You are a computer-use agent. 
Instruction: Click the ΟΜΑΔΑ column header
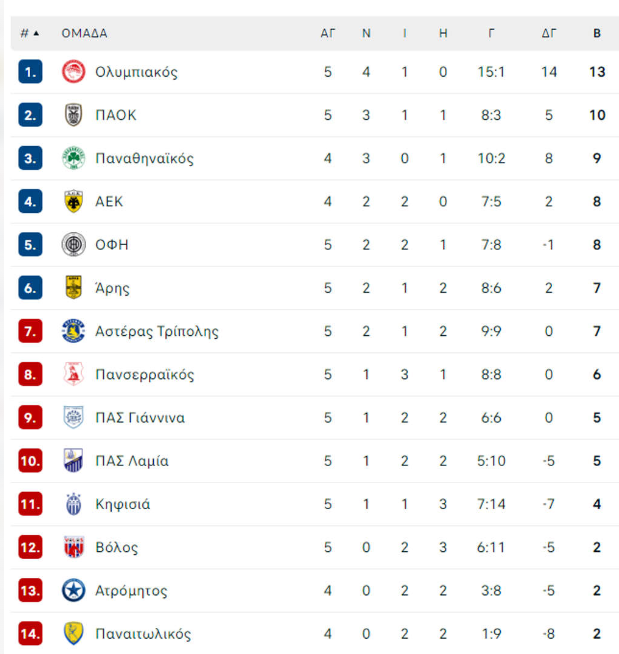(x=84, y=33)
